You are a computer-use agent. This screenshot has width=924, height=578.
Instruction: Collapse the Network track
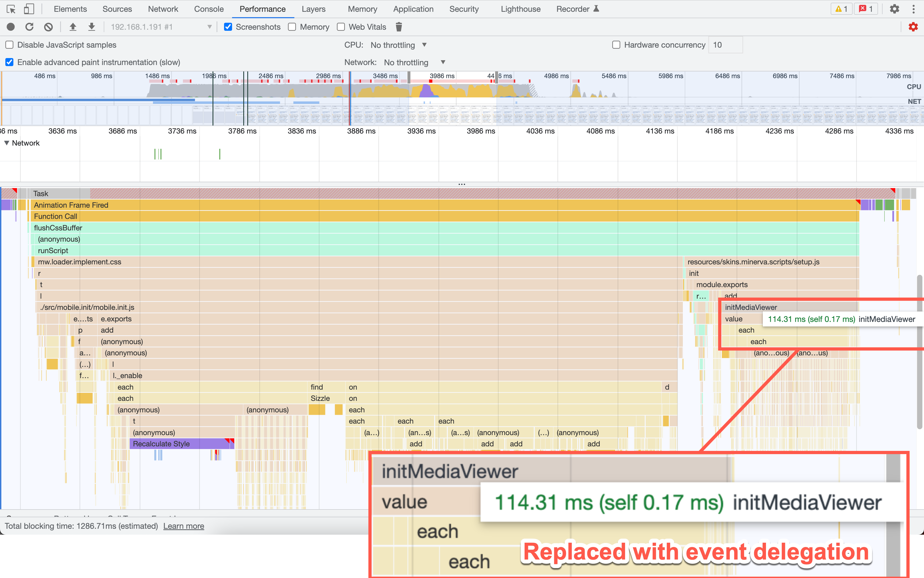pos(7,143)
